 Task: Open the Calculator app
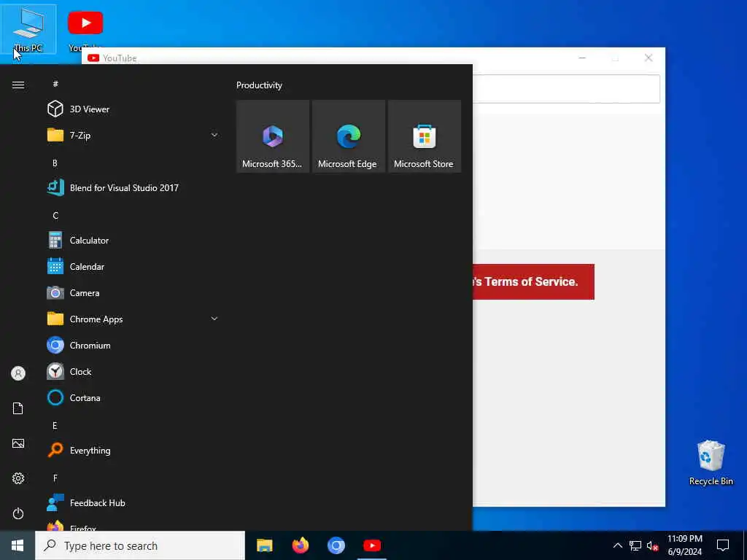pyautogui.click(x=133, y=241)
